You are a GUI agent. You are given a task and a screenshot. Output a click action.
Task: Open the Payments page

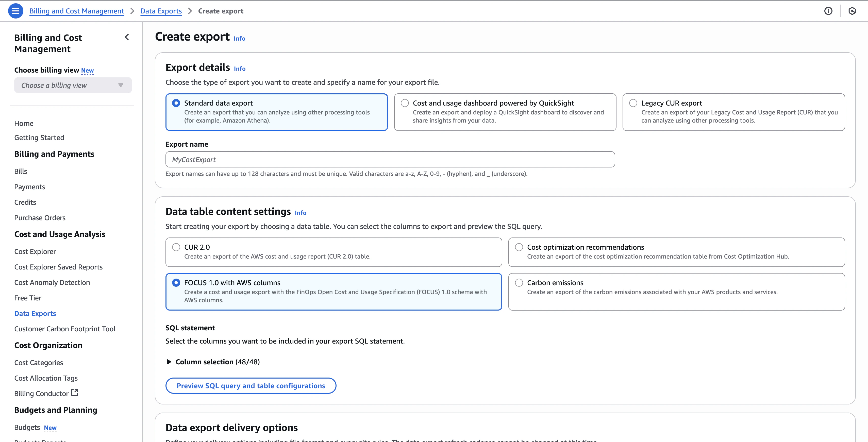click(x=29, y=186)
